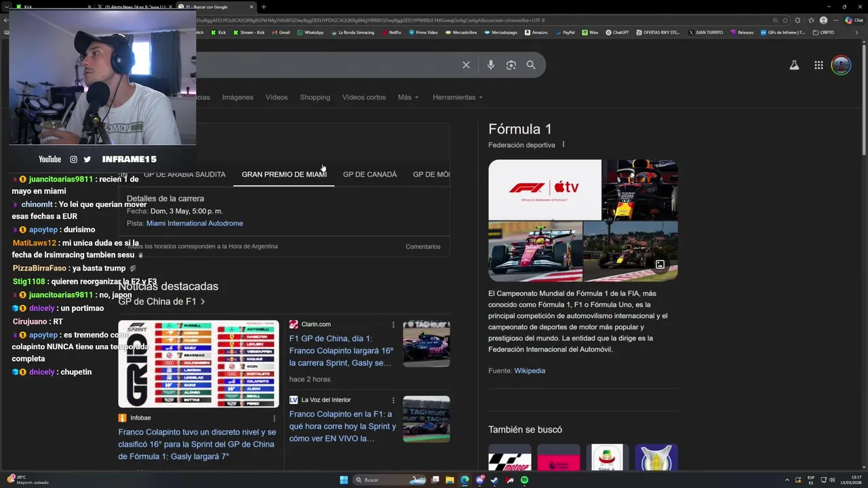Open the Gmail bookmark

tap(280, 33)
